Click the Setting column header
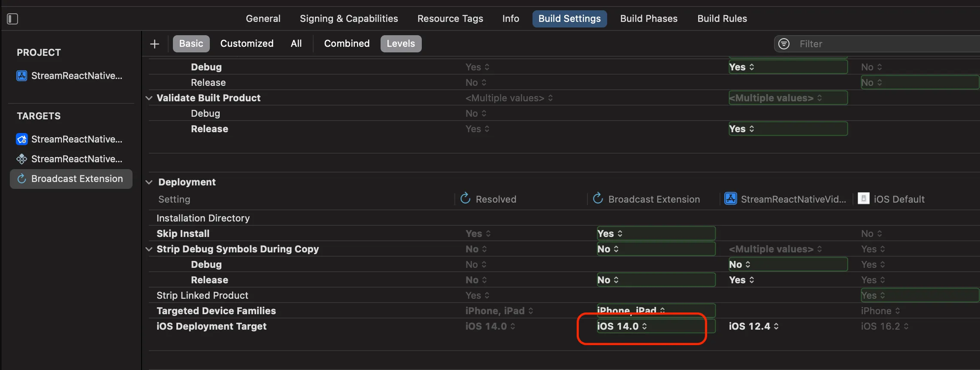Screen dimensions: 980x370 (174, 200)
